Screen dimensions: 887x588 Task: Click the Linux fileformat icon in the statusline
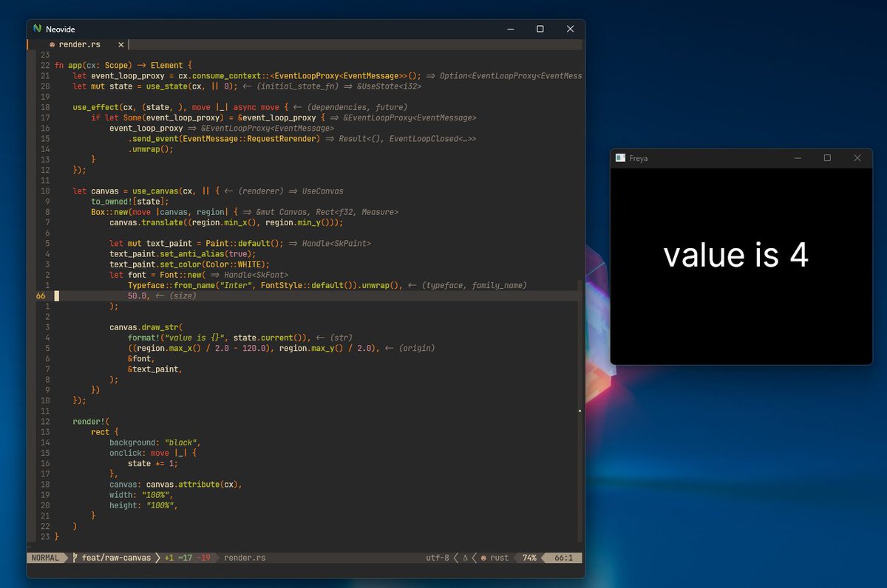[465, 558]
